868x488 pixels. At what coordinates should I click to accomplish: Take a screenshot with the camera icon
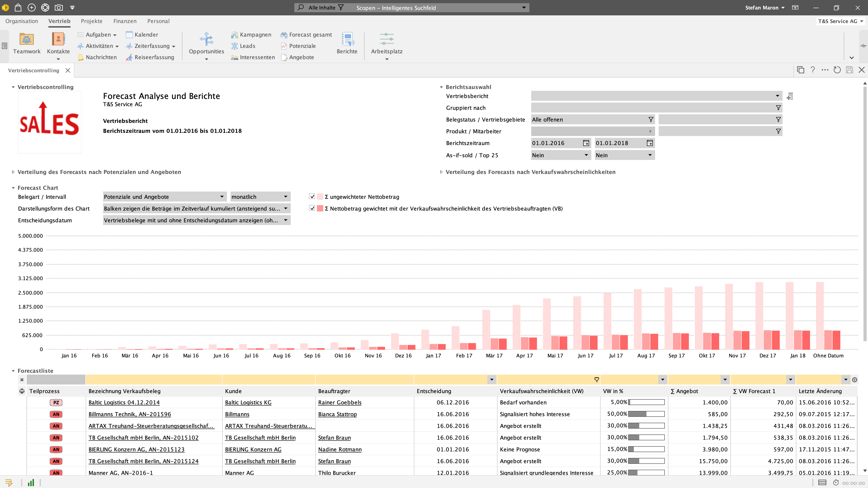point(59,7)
